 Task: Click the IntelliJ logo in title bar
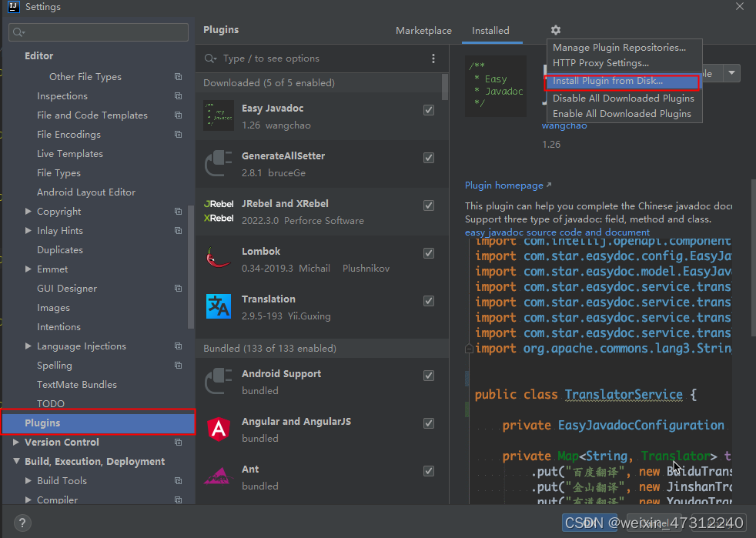click(14, 7)
